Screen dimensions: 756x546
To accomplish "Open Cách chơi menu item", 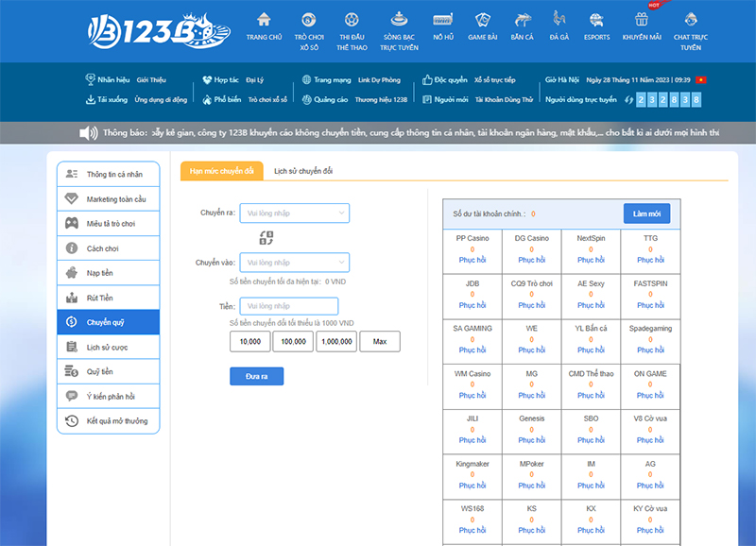I will (109, 248).
